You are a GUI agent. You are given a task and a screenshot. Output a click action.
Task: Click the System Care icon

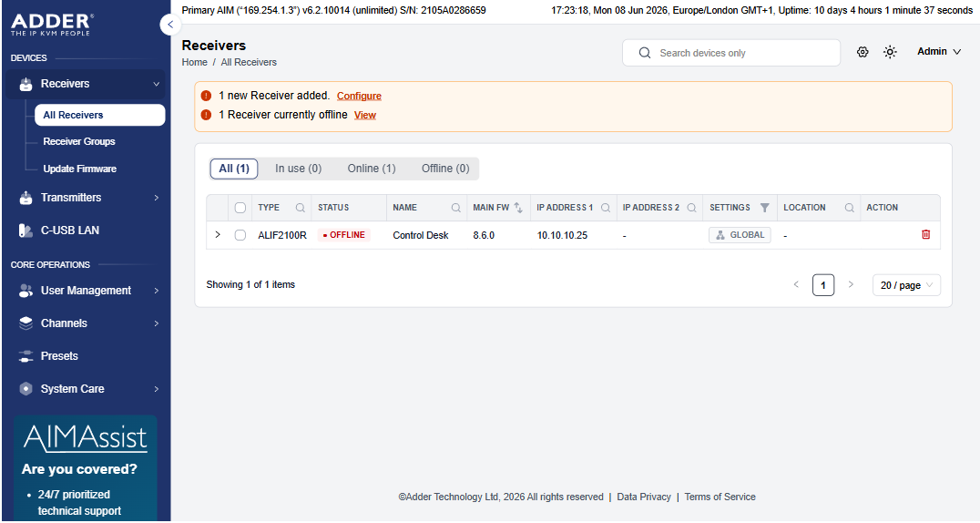tap(26, 388)
